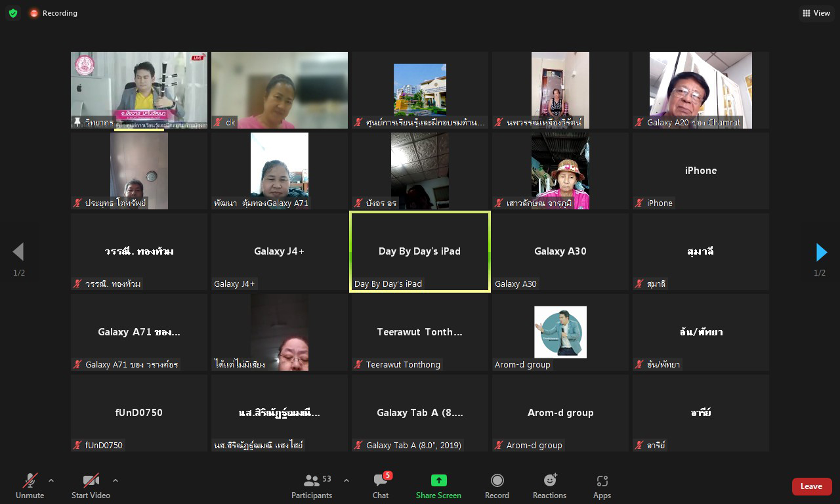Unmute the microphone

30,486
